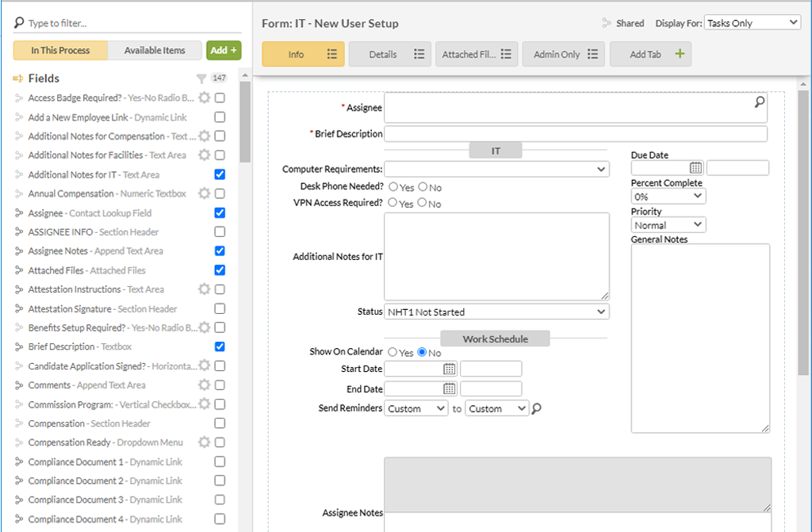812x532 pixels.
Task: Open the first Send Reminders Custom dropdown
Action: [416, 408]
